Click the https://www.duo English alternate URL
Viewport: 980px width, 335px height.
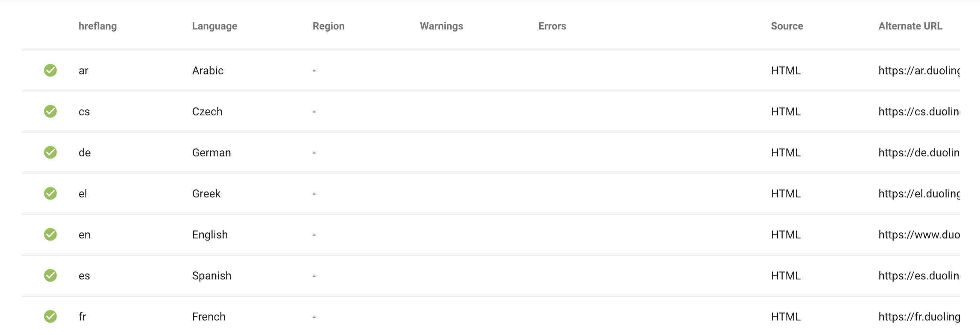point(921,234)
